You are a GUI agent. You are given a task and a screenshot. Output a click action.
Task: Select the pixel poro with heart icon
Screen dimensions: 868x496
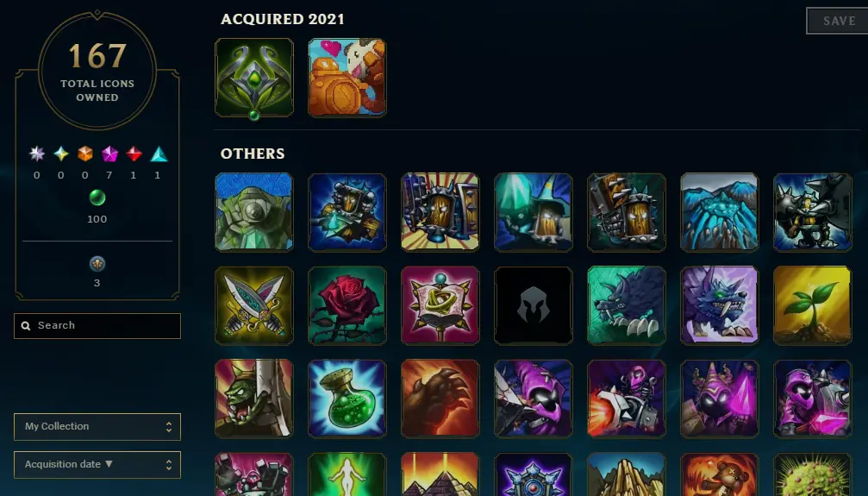[347, 77]
